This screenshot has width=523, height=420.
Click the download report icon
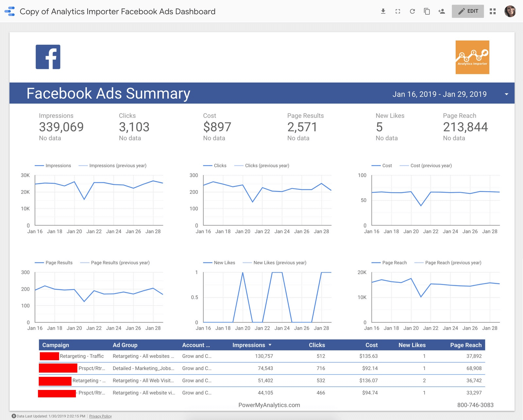click(383, 11)
